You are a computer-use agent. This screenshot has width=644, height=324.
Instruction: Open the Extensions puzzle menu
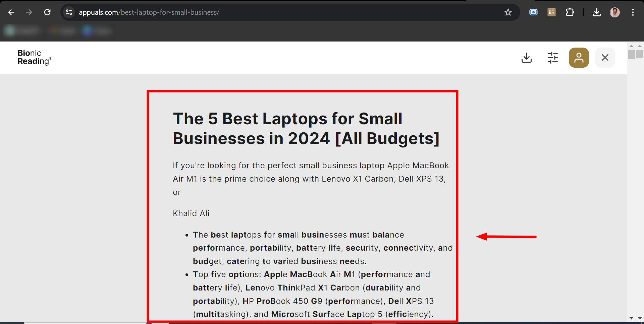tap(570, 12)
